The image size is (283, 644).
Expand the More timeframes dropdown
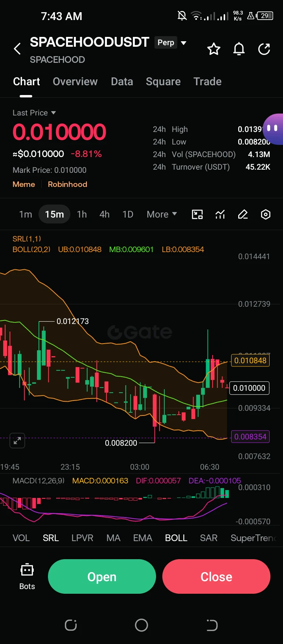[162, 214]
